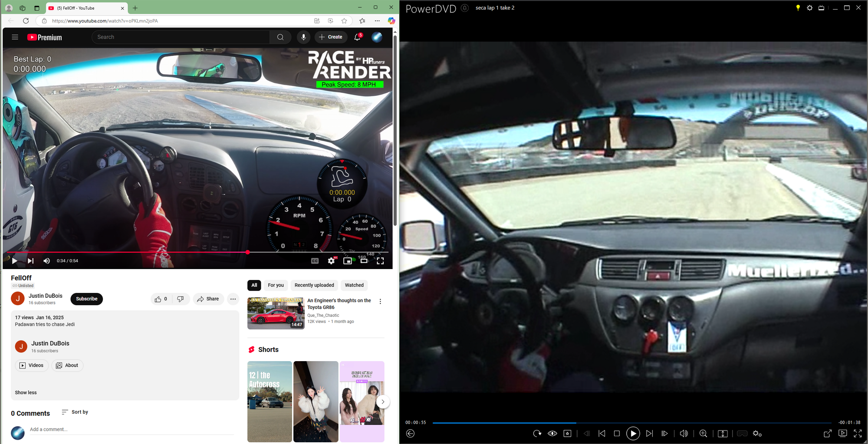Click the YouTube red progress bar scrubber
Screen dimensions: 868x444
tap(247, 252)
